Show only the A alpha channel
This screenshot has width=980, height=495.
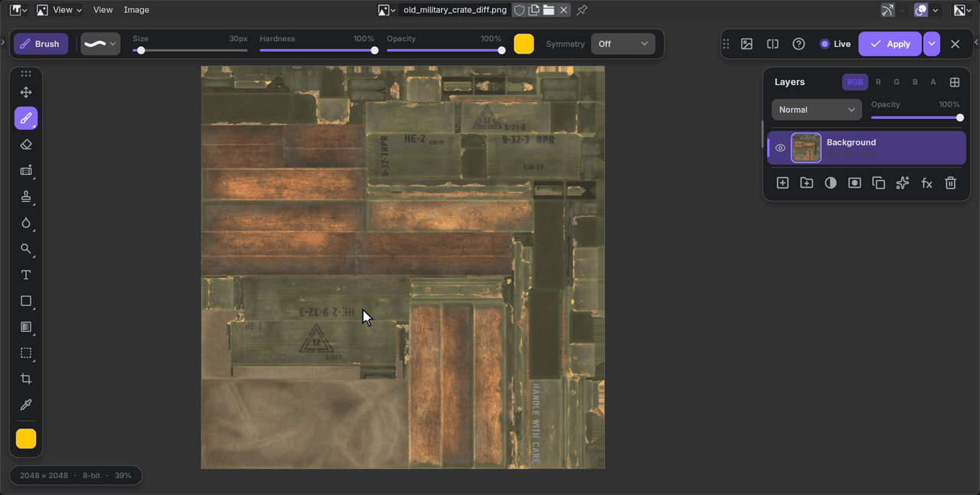(x=933, y=82)
